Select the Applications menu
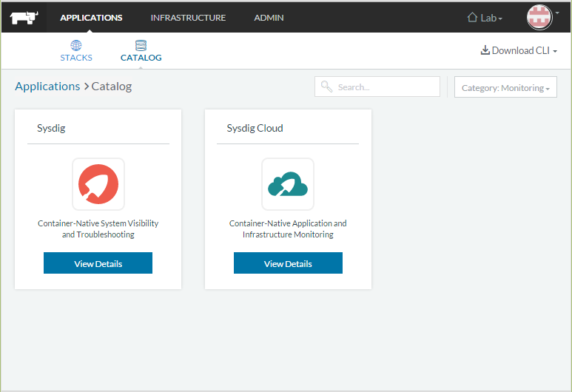This screenshot has width=572, height=392. pos(91,18)
